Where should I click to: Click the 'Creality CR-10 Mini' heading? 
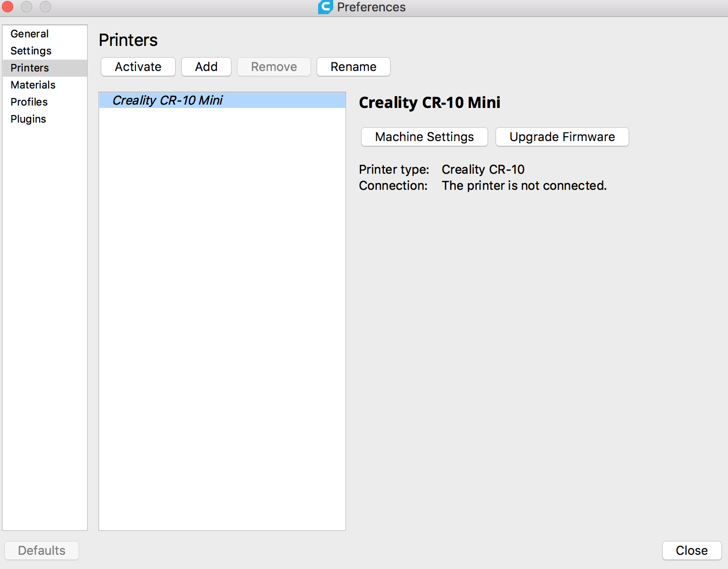point(430,102)
